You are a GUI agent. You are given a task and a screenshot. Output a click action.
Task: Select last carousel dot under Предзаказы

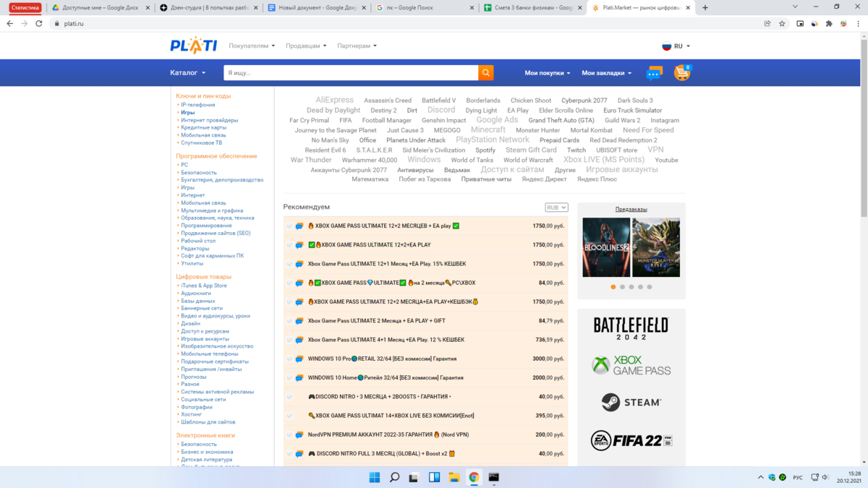(x=650, y=287)
